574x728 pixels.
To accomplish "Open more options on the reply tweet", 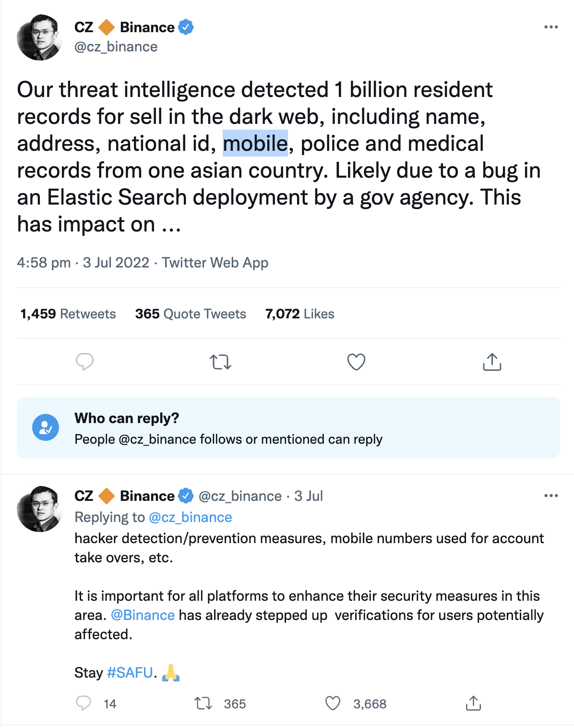I will pos(551,496).
